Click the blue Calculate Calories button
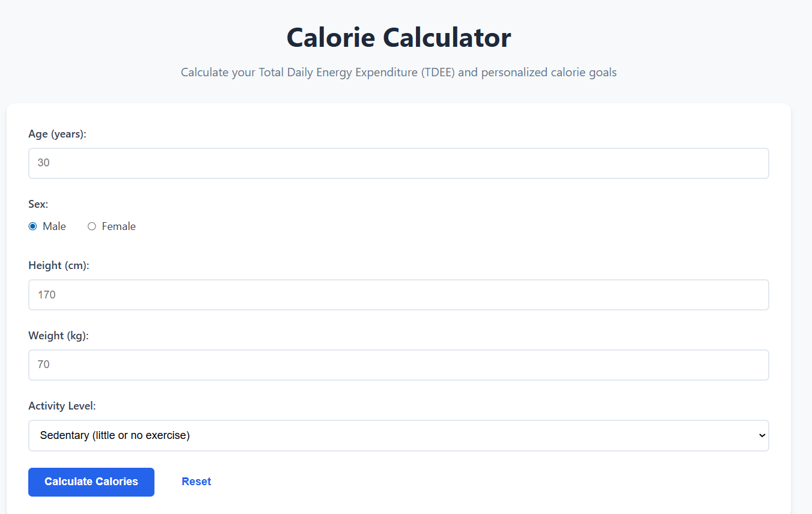The width and height of the screenshot is (812, 514). pos(91,481)
